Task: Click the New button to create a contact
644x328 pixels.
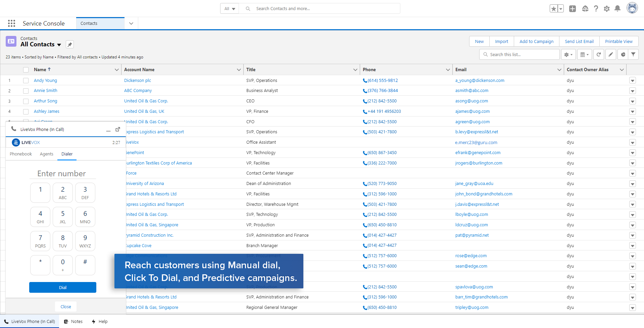Action: tap(479, 41)
